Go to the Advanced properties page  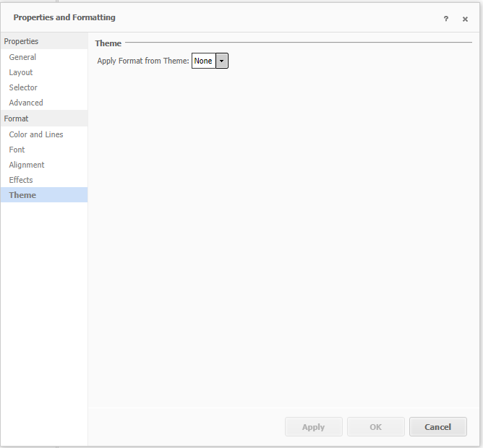(x=44, y=103)
